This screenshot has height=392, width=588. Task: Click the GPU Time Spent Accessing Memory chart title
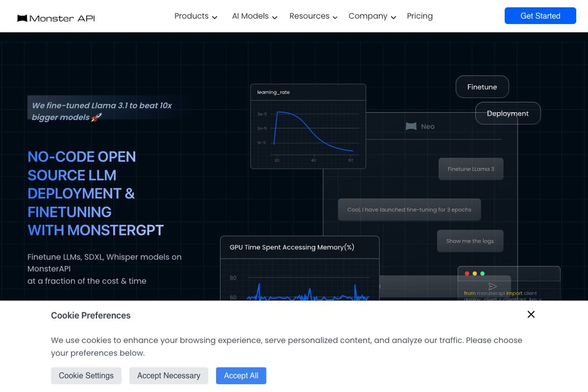[292, 247]
